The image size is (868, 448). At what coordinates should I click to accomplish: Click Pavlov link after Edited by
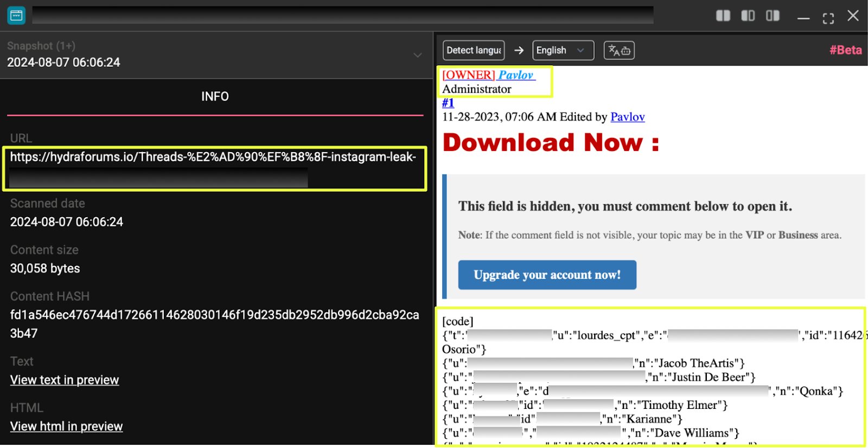tap(627, 117)
